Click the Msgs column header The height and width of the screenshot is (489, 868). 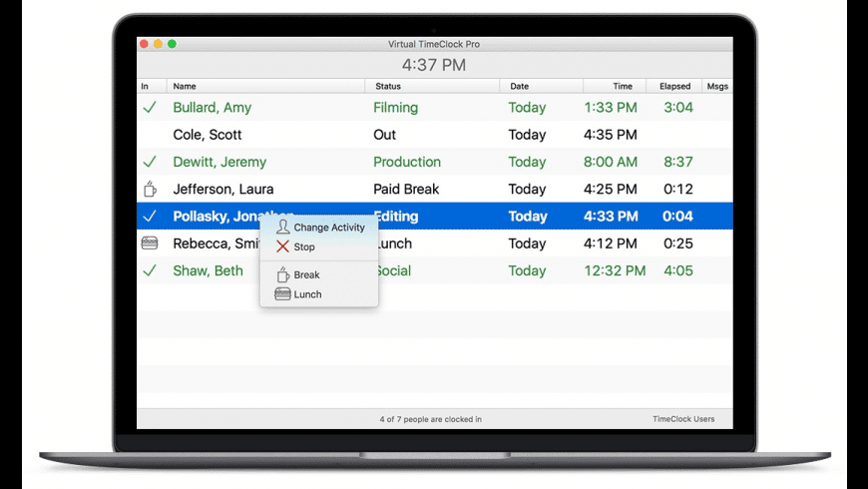(717, 87)
